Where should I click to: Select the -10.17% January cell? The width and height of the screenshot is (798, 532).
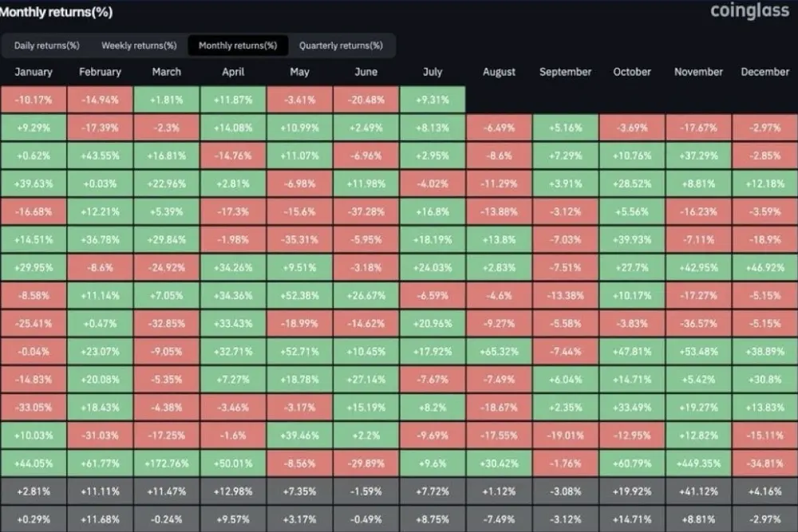(x=34, y=100)
